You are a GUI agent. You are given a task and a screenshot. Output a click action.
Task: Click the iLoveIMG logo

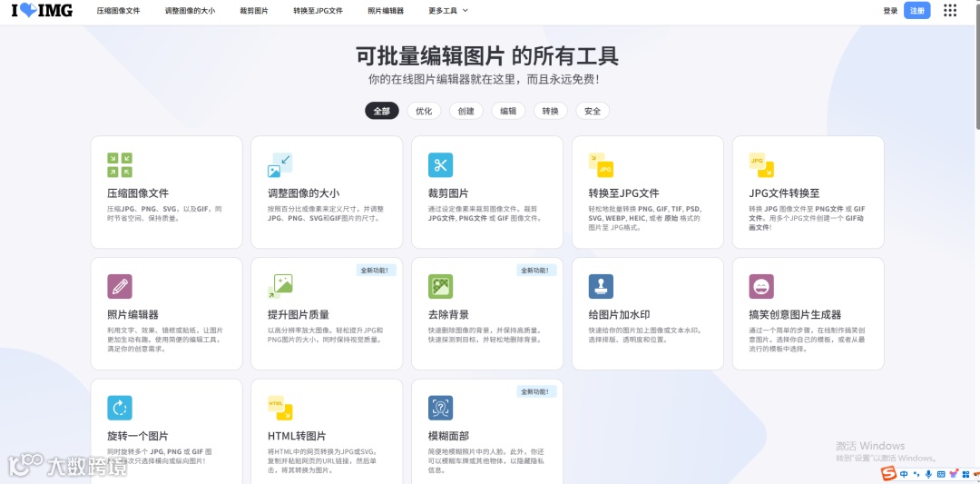tap(42, 10)
